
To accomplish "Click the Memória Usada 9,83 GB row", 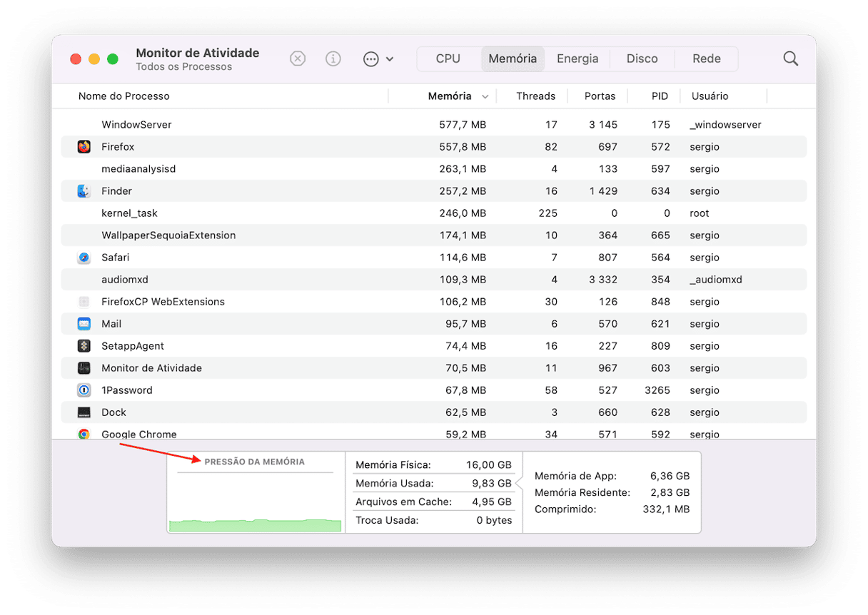I will pyautogui.click(x=434, y=484).
